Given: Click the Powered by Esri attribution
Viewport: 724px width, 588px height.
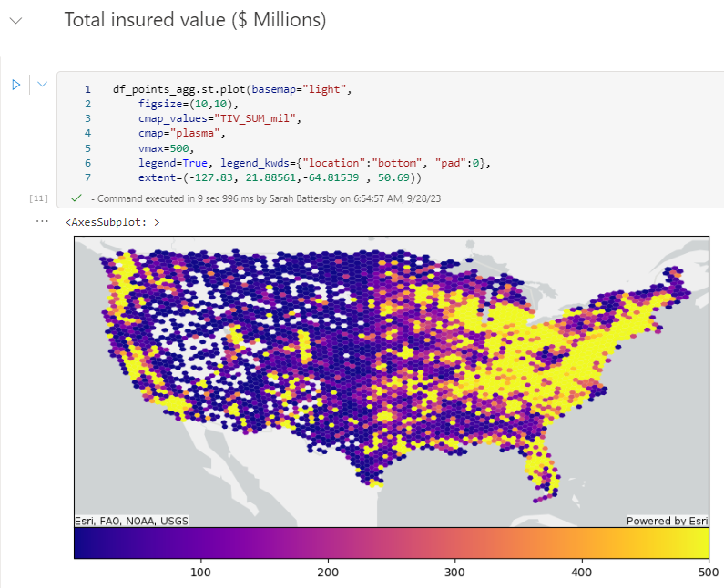Looking at the screenshot, I should pos(667,521).
